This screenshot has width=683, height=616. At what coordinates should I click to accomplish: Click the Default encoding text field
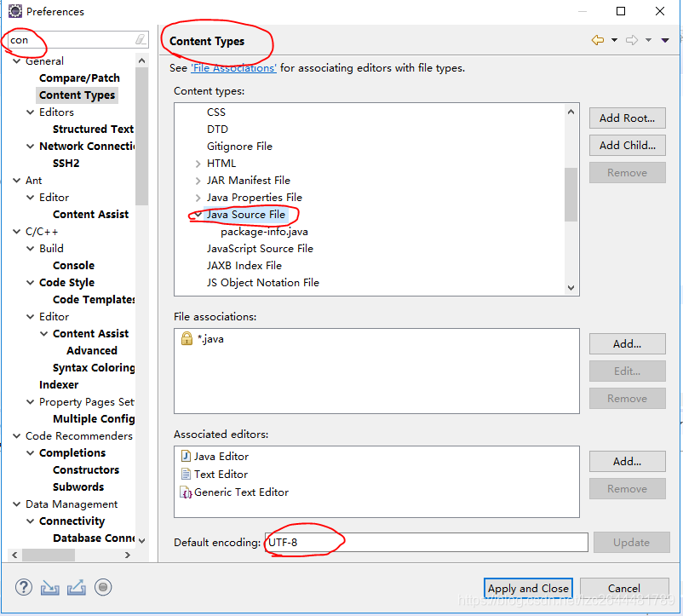(x=426, y=543)
